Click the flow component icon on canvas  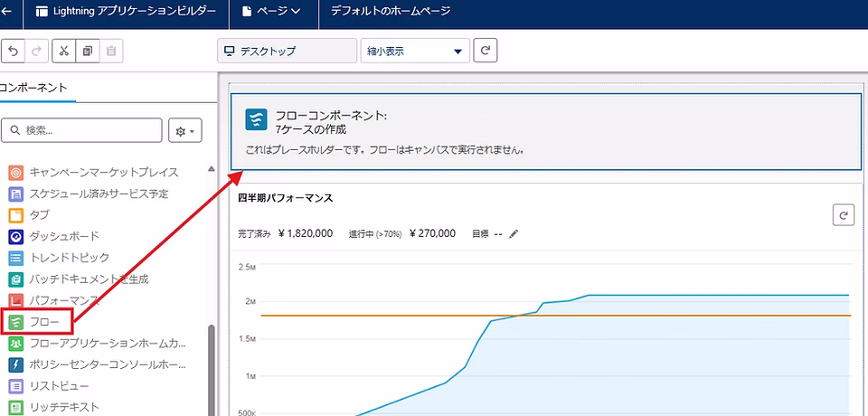point(257,119)
